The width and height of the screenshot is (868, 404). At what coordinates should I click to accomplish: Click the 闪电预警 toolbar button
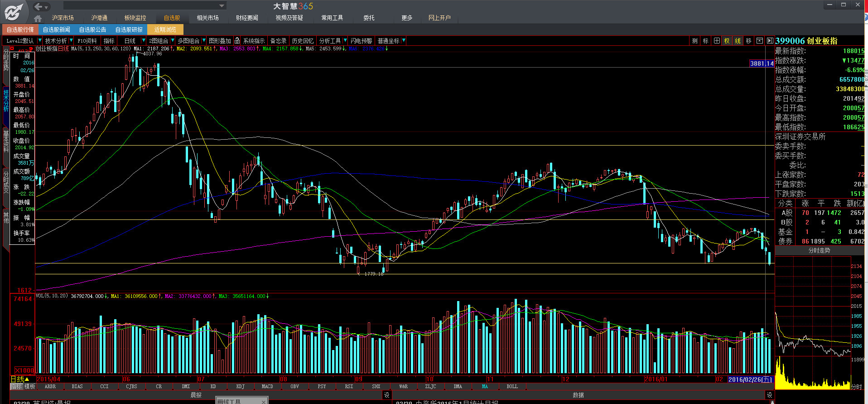click(361, 41)
